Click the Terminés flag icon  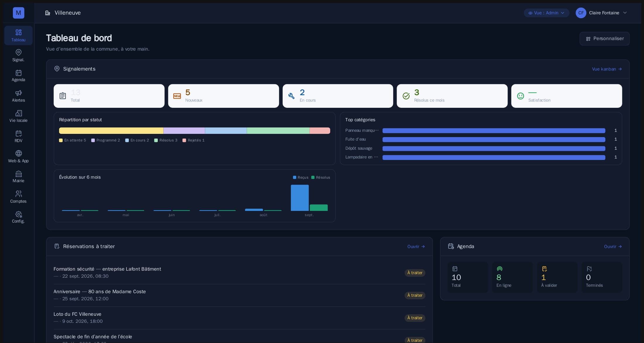(589, 269)
